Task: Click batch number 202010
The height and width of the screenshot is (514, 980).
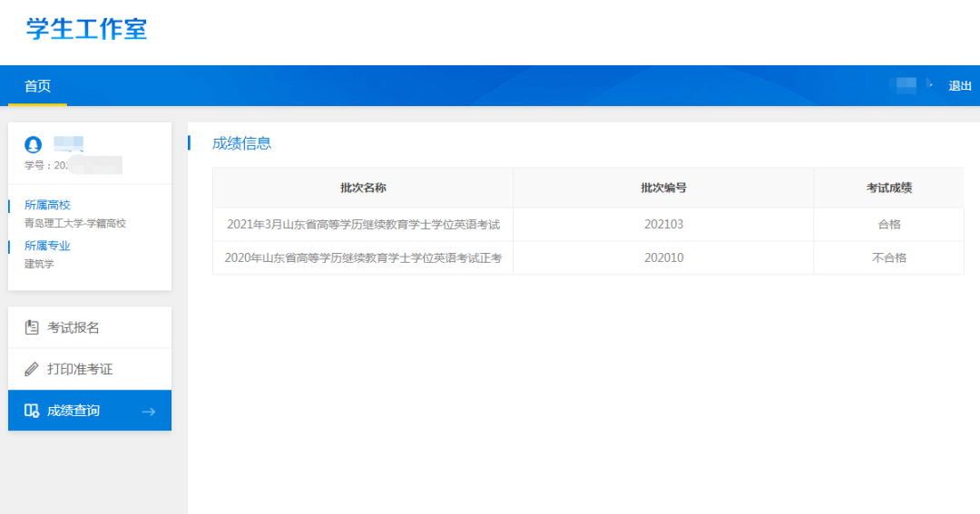Action: click(663, 258)
